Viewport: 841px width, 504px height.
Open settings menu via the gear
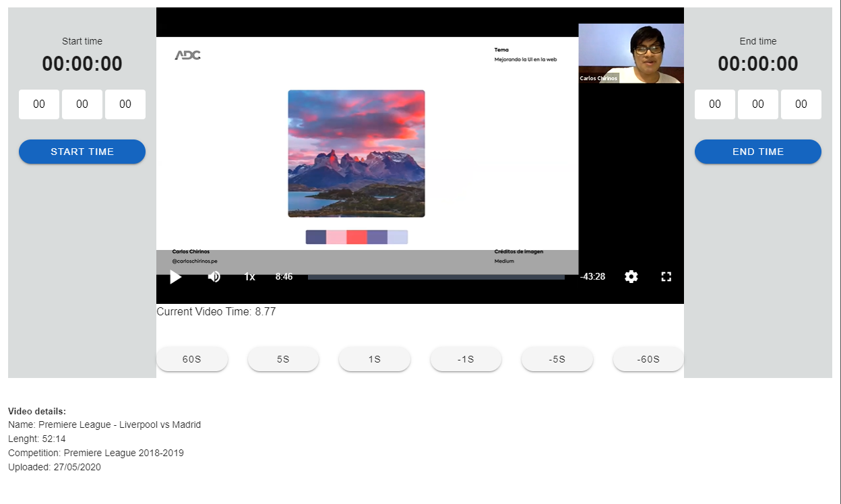(631, 276)
